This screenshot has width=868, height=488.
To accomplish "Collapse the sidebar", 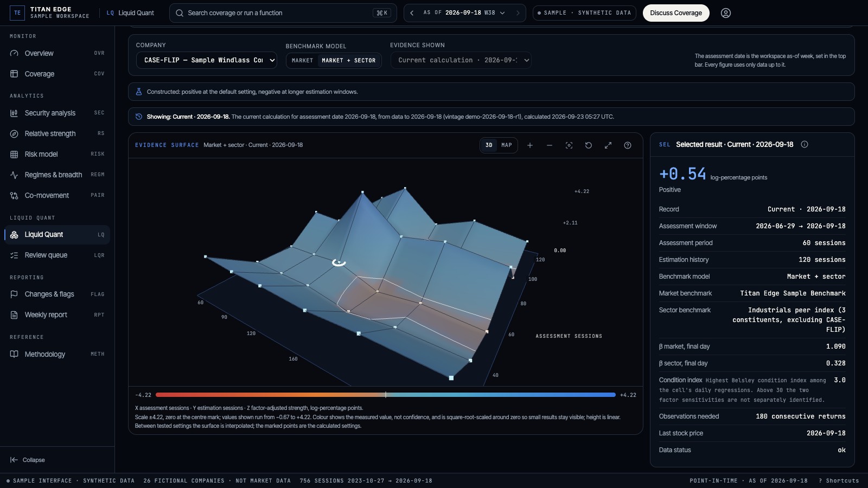I will pyautogui.click(x=27, y=460).
